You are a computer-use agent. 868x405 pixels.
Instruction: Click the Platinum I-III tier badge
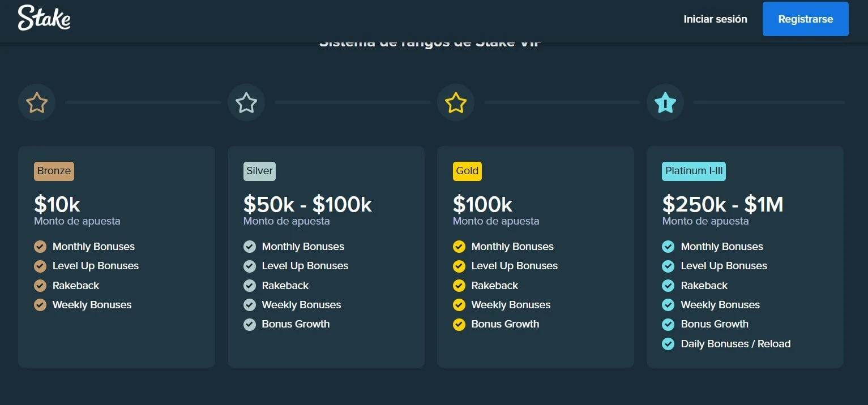pyautogui.click(x=694, y=171)
